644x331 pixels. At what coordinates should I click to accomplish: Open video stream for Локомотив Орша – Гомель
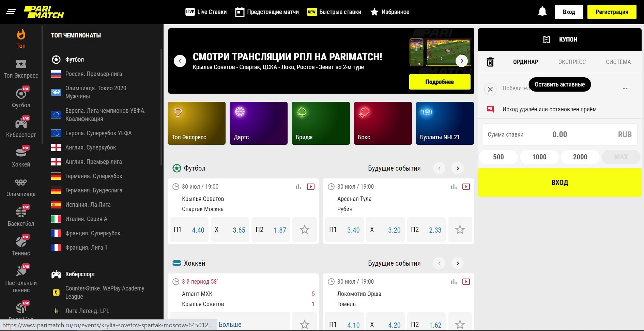[466, 282]
